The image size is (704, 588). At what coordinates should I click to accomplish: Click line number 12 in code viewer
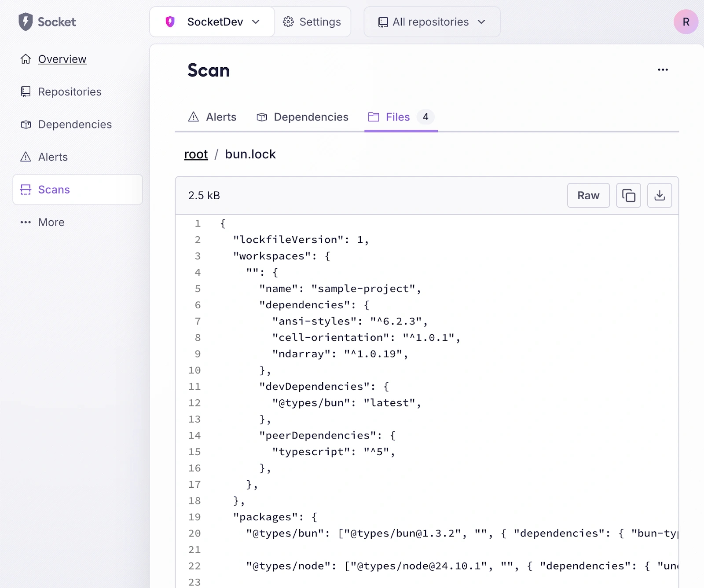tap(194, 403)
